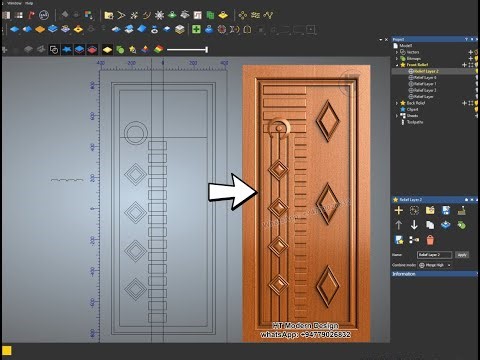Expand the Bitmaps tree node
The height and width of the screenshot is (360, 480).
[x=397, y=58]
